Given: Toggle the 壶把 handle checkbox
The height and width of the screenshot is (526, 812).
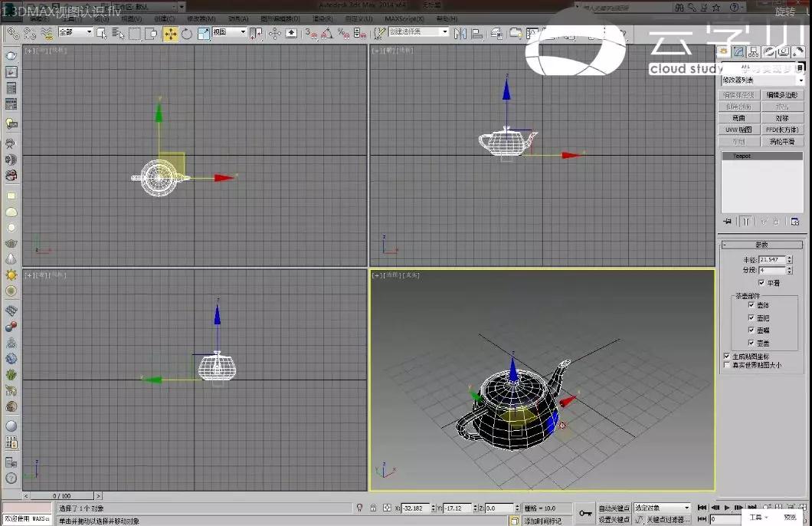Looking at the screenshot, I should (751, 317).
